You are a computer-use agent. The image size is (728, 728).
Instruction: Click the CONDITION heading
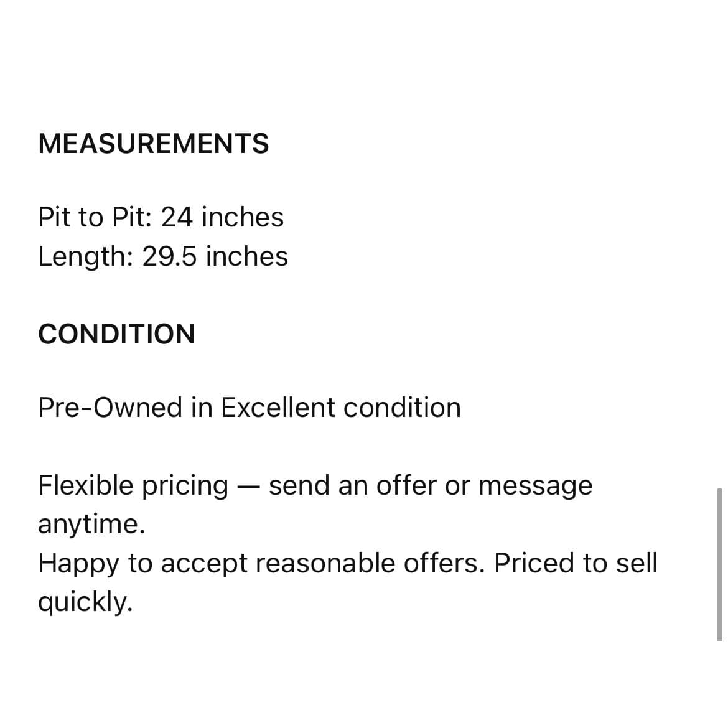(x=116, y=334)
